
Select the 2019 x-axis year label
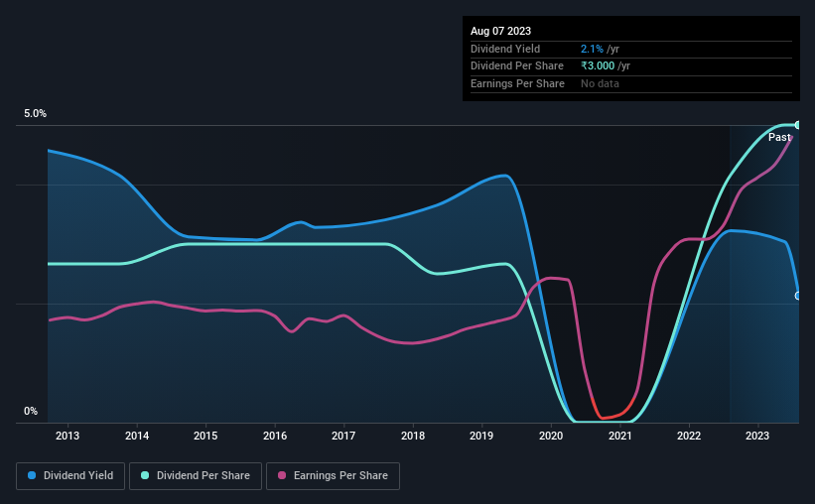click(481, 436)
